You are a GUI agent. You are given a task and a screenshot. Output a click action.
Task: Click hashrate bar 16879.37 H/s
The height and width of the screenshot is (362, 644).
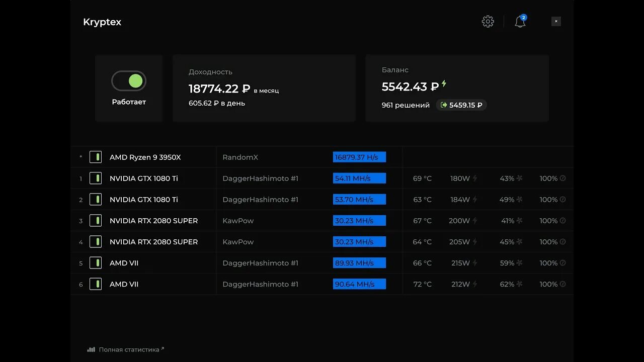[x=359, y=157]
